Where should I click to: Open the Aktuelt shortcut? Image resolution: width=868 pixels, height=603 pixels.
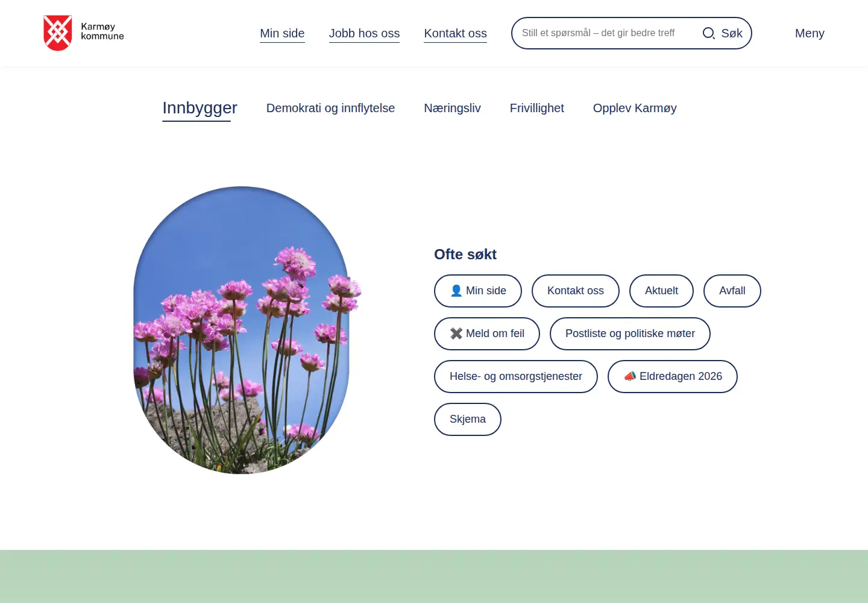[x=661, y=291]
